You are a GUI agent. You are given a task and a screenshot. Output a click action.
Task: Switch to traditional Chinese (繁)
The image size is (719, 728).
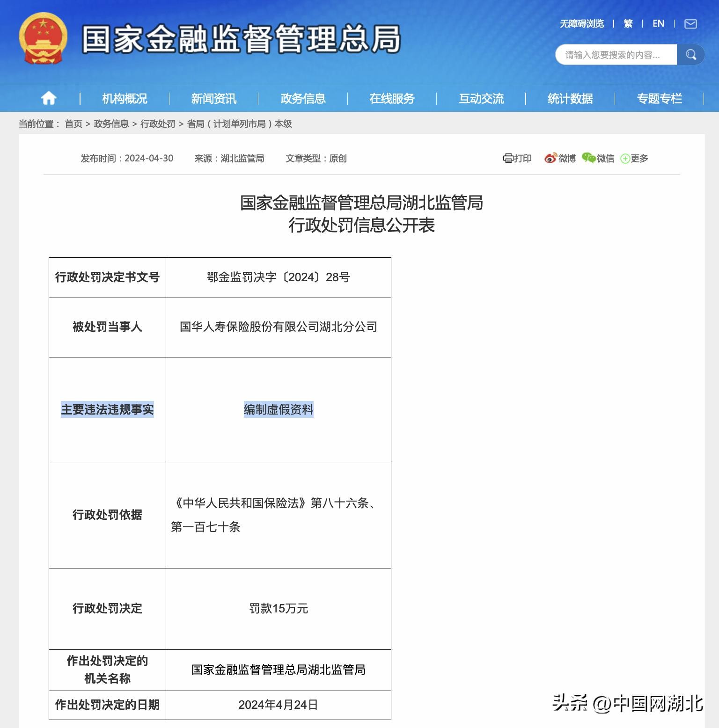pos(628,24)
